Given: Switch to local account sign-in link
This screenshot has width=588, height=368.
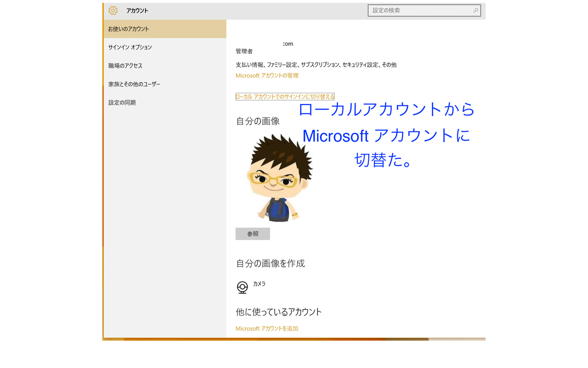Looking at the screenshot, I should (285, 97).
